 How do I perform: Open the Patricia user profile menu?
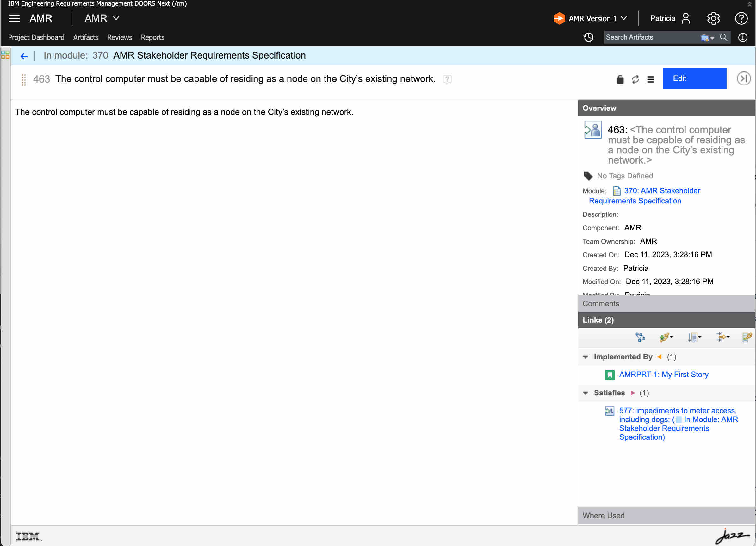click(670, 18)
